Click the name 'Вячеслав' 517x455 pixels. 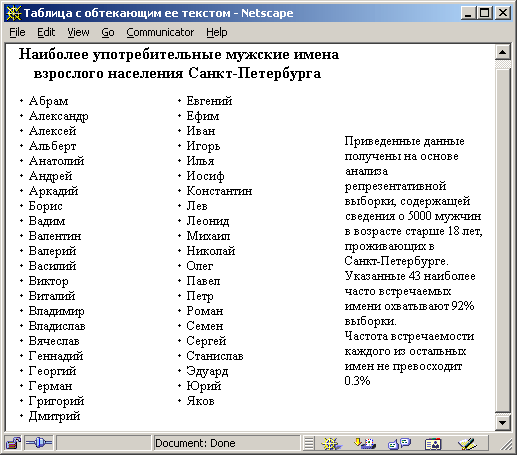(x=54, y=341)
